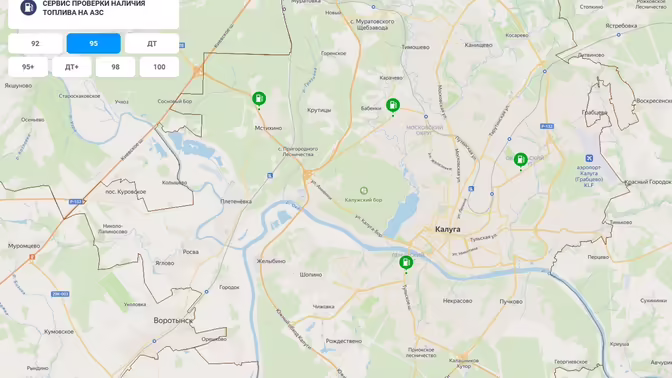
Task: Select the 95+ fuel filter
Action: pos(28,67)
